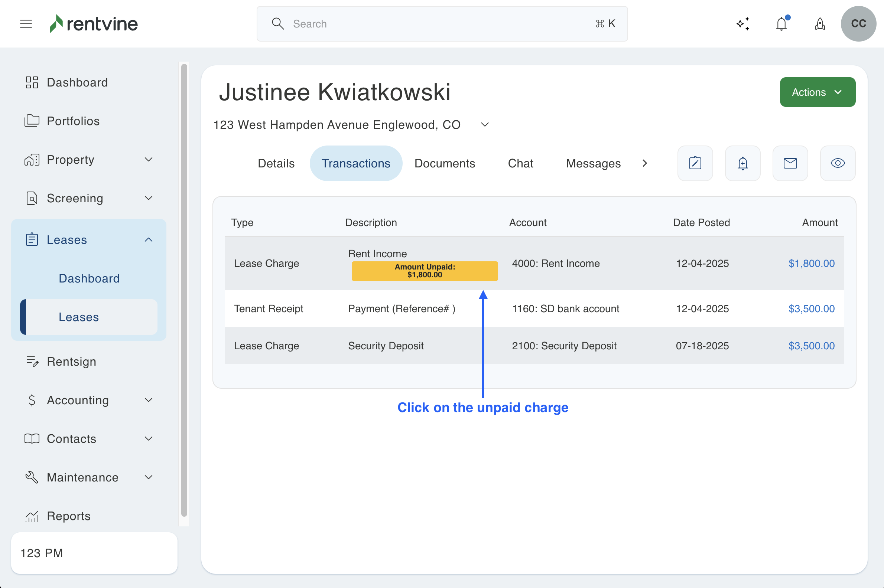Expand the Property sidebar section
The height and width of the screenshot is (588, 884).
click(x=149, y=159)
